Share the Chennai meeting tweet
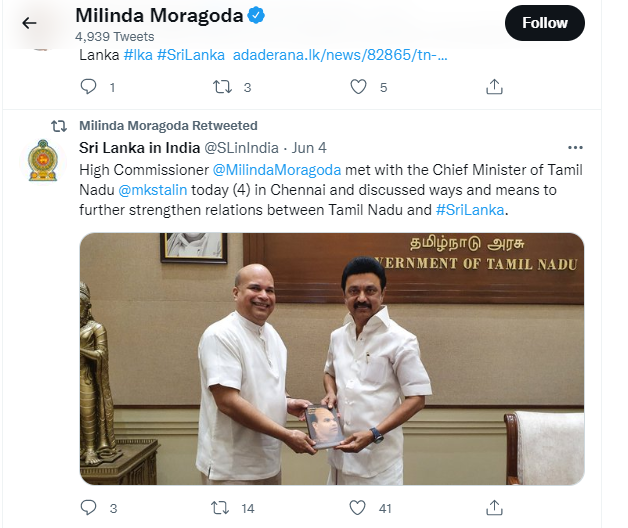This screenshot has width=628, height=528. tap(494, 508)
